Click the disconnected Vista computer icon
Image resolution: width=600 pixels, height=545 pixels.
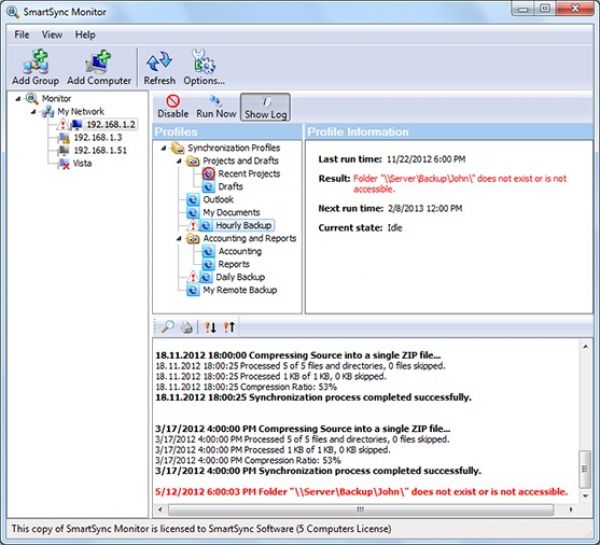click(63, 163)
